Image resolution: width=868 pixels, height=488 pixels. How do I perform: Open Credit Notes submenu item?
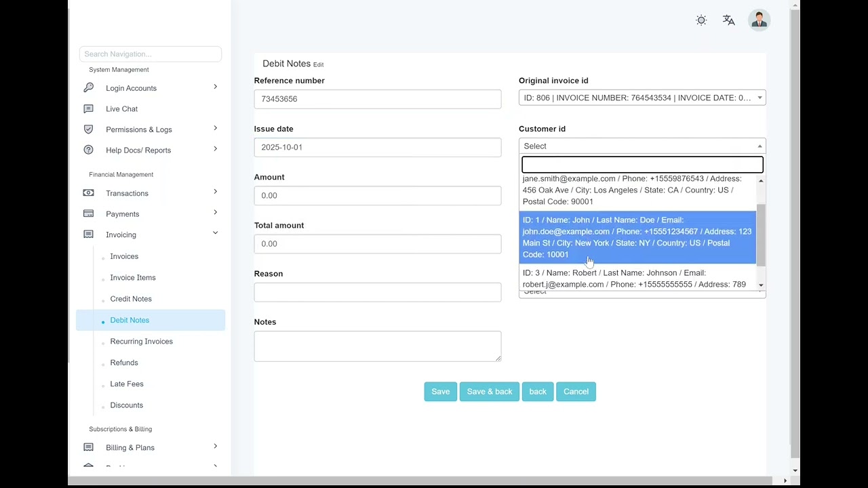tap(131, 299)
